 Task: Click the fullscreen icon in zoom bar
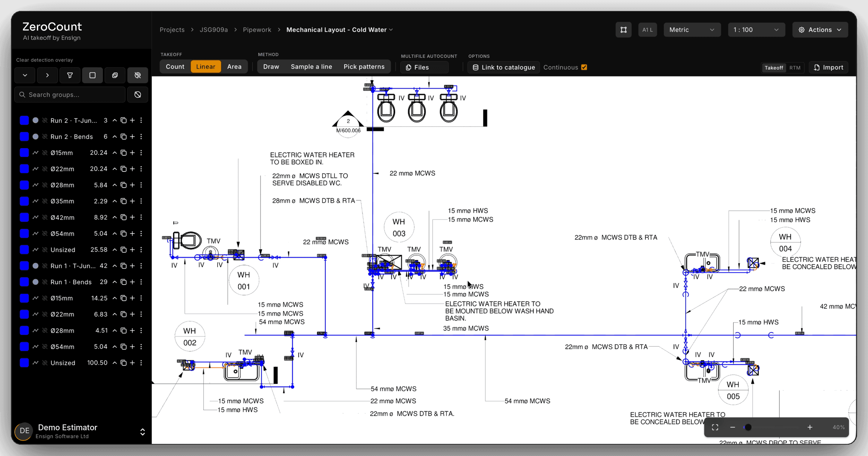[715, 427]
